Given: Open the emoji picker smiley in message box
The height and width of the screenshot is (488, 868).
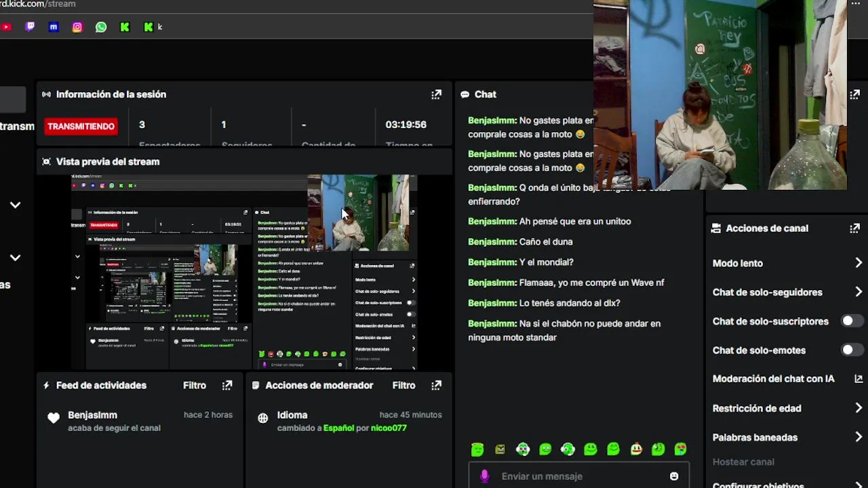Looking at the screenshot, I should click(x=674, y=476).
